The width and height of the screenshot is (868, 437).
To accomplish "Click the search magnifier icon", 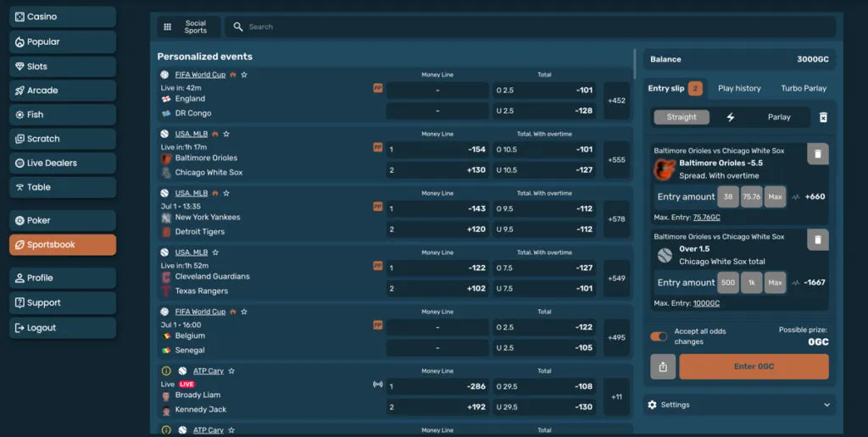I will point(238,26).
